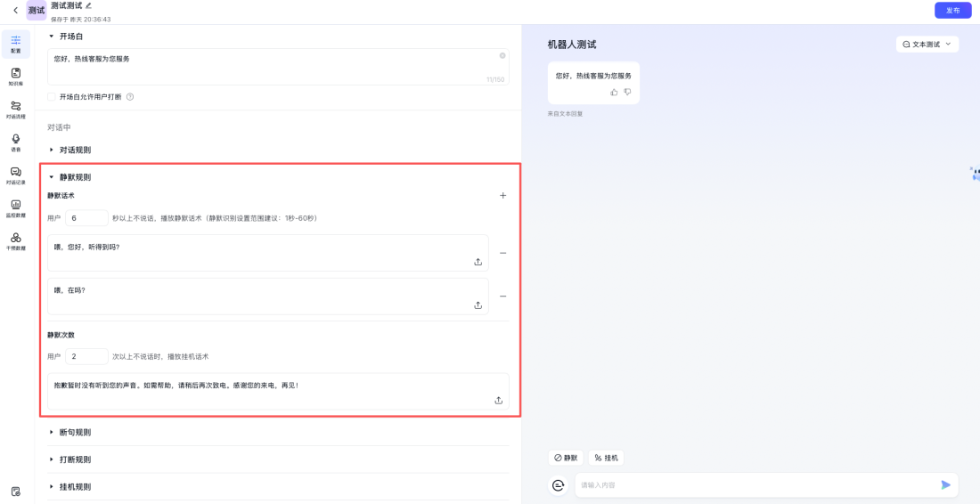Enable 开场白允许用户打断 checkbox

tap(52, 96)
